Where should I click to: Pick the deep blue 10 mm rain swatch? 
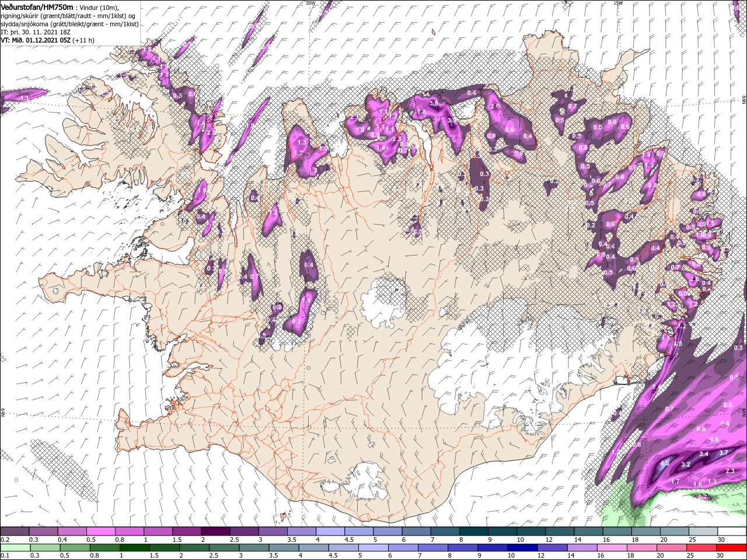pyautogui.click(x=522, y=548)
